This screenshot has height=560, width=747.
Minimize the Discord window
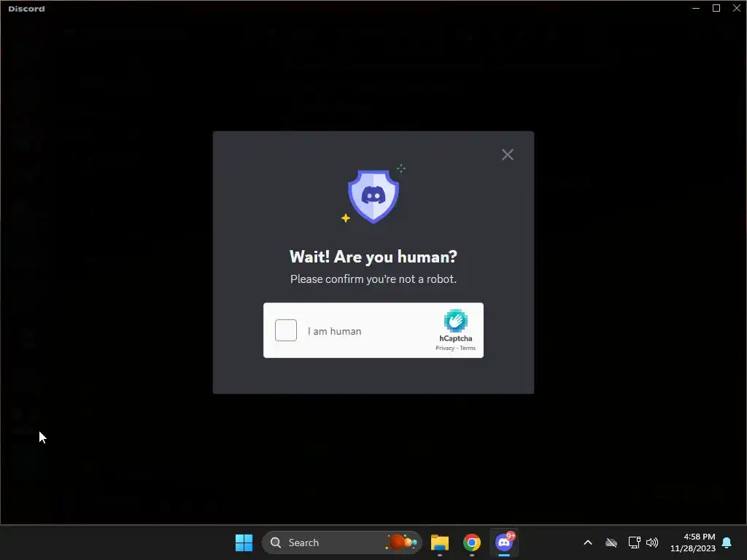[695, 8]
